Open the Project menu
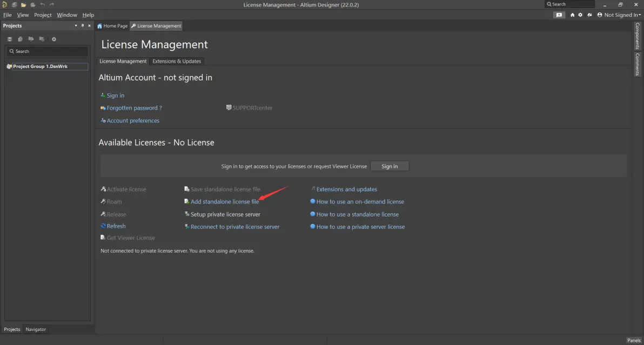 click(x=43, y=15)
